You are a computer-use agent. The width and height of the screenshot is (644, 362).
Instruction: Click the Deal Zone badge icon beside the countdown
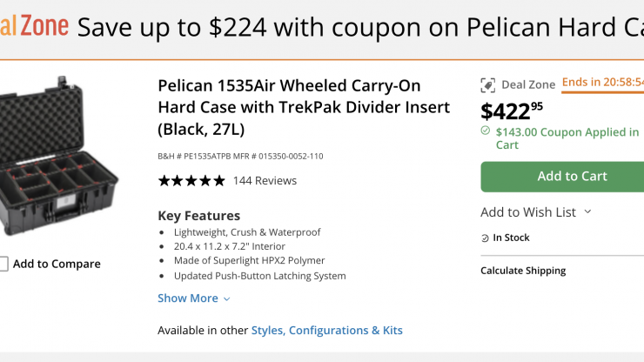pyautogui.click(x=488, y=85)
